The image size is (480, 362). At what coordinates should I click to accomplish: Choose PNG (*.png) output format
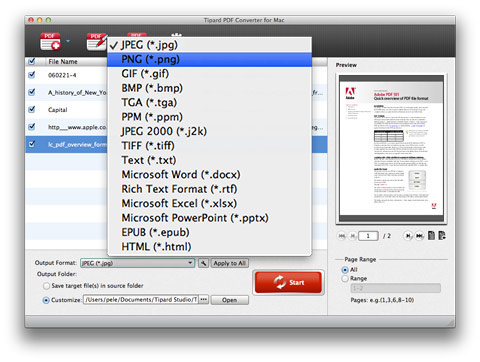(x=209, y=59)
